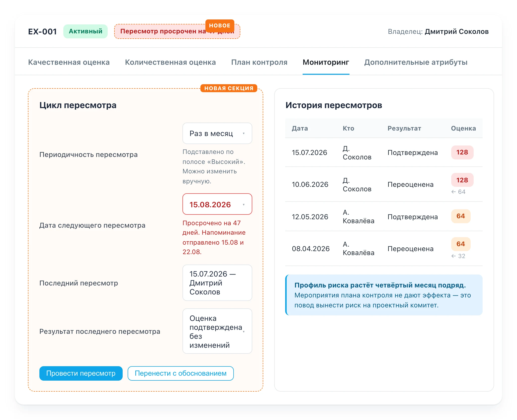Click the Провести пересмотр button
The image size is (517, 420).
[x=81, y=373]
